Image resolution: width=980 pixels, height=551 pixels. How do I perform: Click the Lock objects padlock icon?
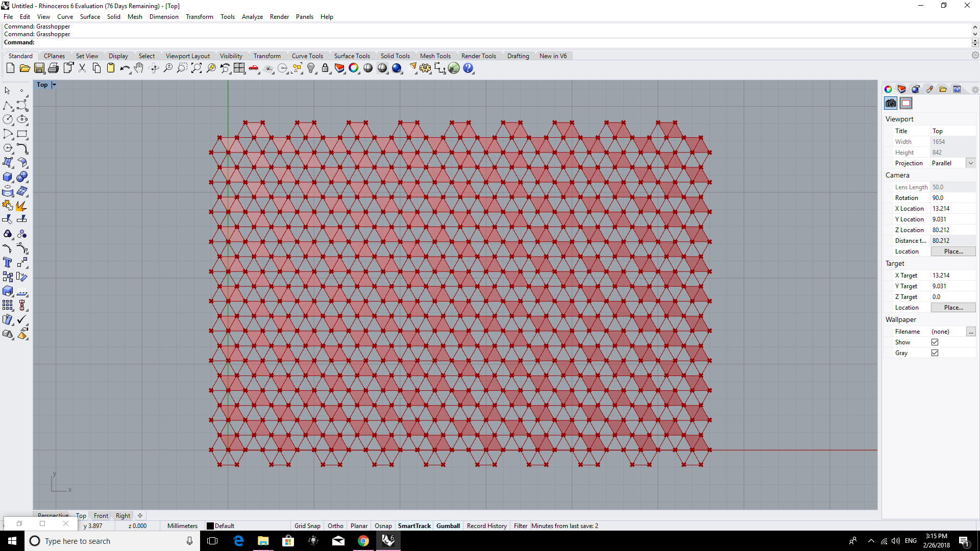tap(325, 68)
